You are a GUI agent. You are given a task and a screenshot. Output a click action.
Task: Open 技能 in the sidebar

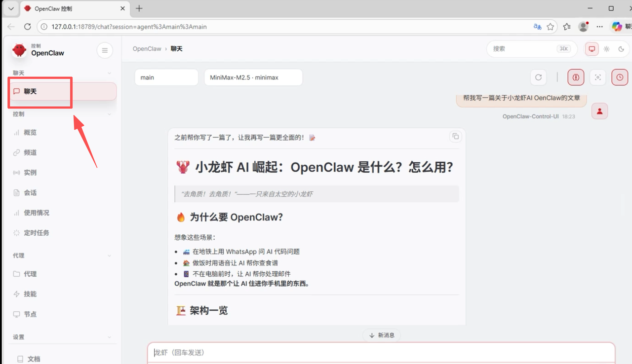click(63, 294)
